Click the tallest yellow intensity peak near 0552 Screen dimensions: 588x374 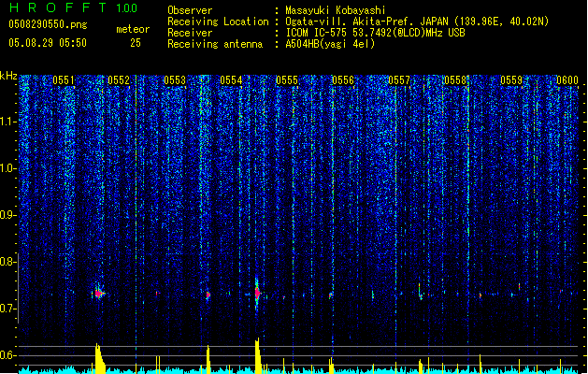pyautogui.click(x=99, y=358)
